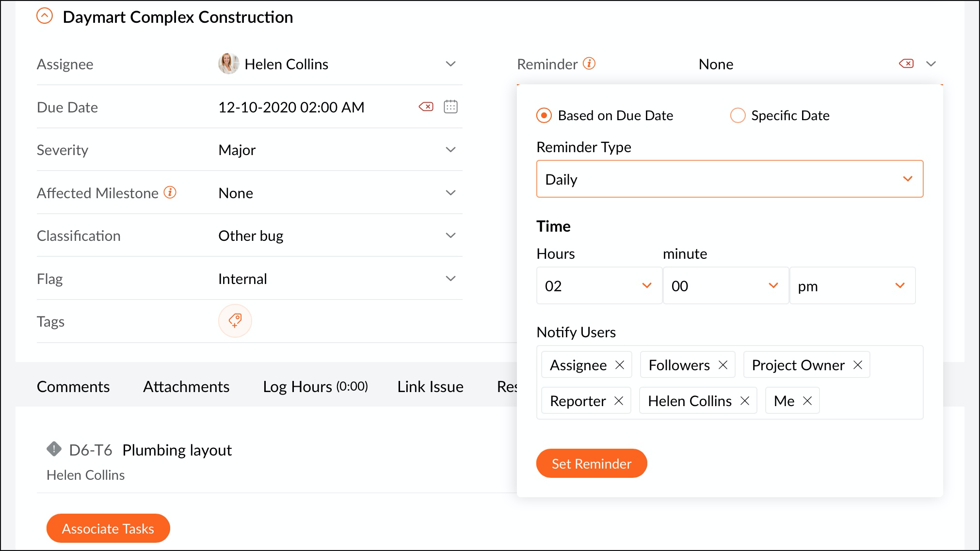Remove Followers from the notify users
The height and width of the screenshot is (551, 980).
(723, 365)
